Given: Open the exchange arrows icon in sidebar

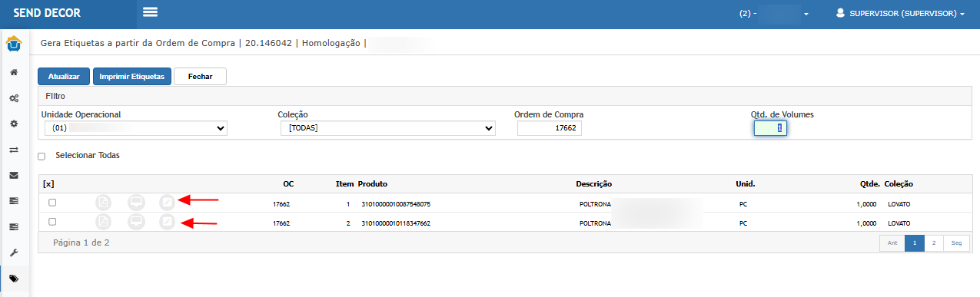Looking at the screenshot, I should pyautogui.click(x=14, y=150).
